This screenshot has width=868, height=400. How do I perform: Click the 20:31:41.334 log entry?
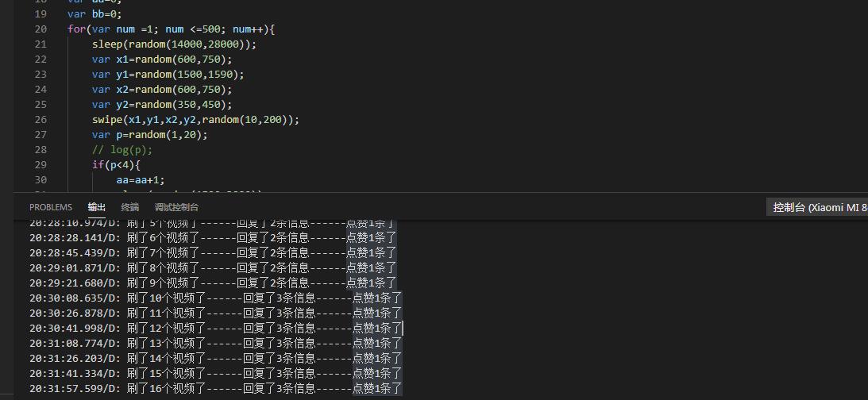(216, 374)
